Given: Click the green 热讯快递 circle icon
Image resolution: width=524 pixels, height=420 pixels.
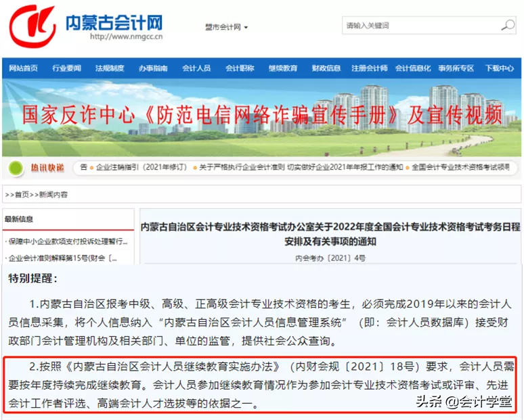Looking at the screenshot, I should [x=16, y=168].
